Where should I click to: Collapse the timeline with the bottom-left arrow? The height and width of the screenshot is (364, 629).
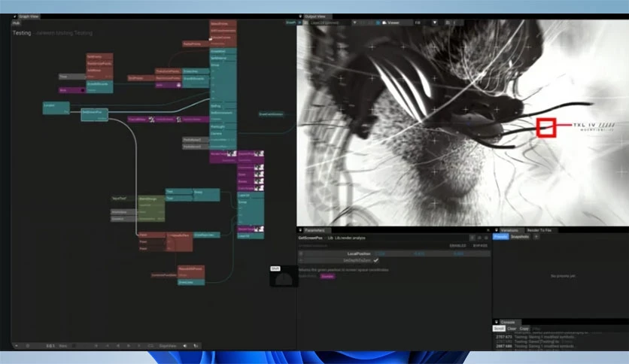pyautogui.click(x=17, y=345)
